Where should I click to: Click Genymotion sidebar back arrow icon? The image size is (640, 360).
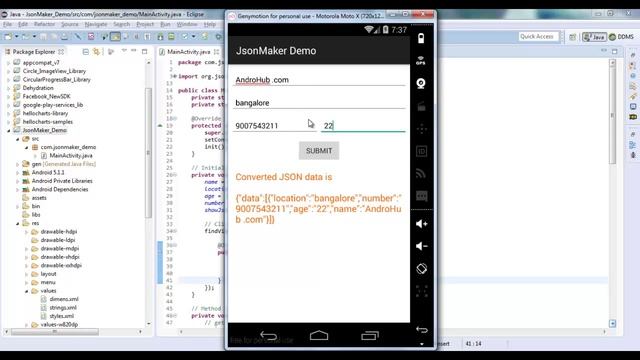tap(422, 330)
